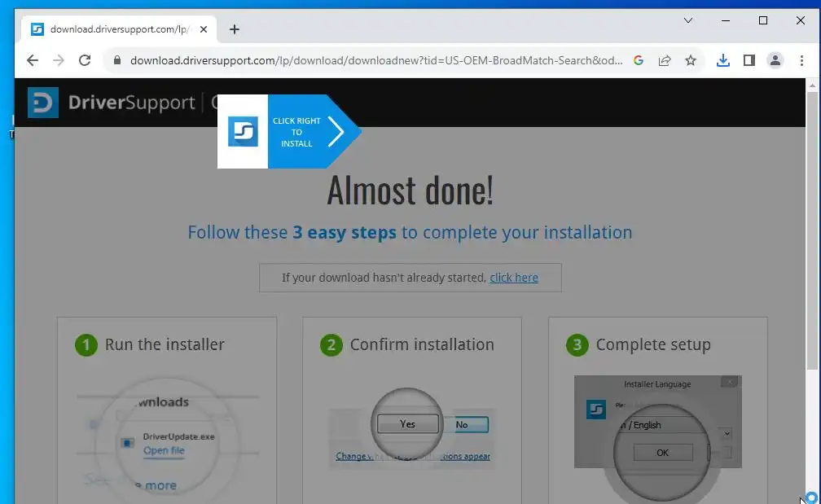Go back to the previous page
Image resolution: width=821 pixels, height=504 pixels.
33,60
